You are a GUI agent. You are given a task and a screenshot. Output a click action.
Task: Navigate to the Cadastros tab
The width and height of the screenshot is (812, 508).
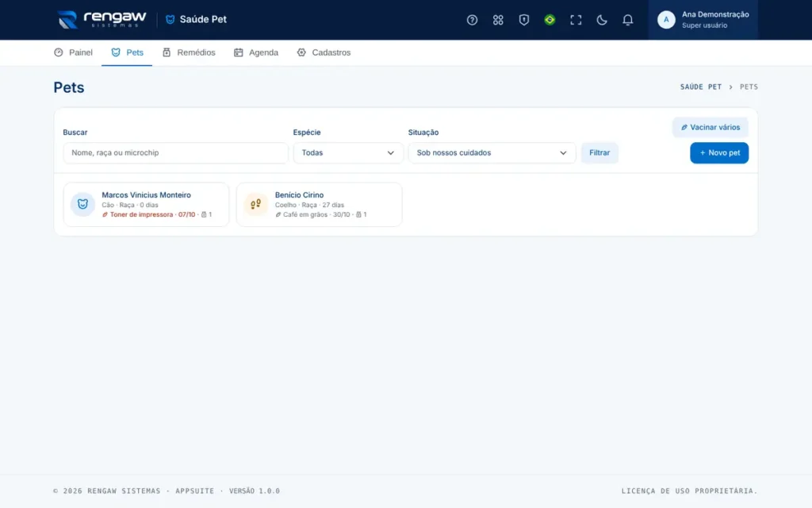(324, 52)
